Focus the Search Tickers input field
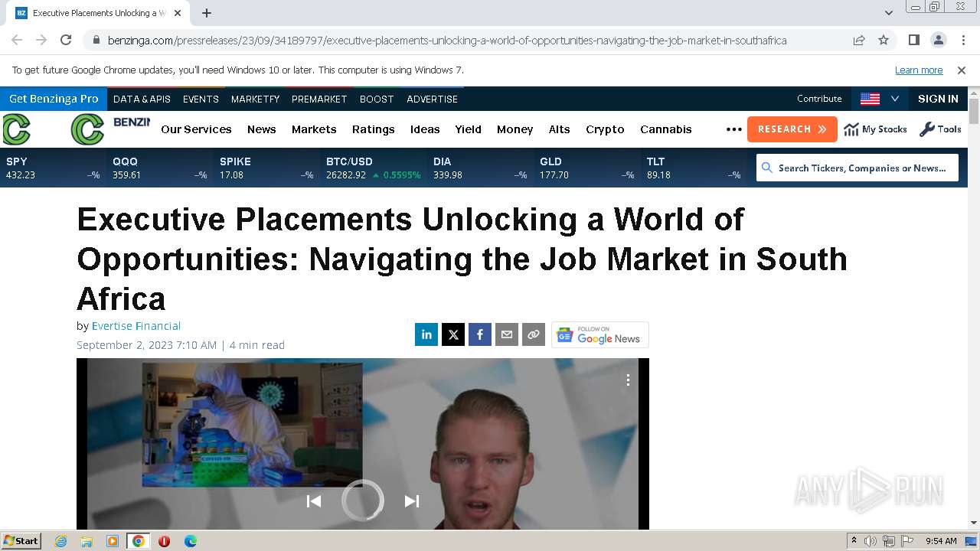 pos(857,168)
